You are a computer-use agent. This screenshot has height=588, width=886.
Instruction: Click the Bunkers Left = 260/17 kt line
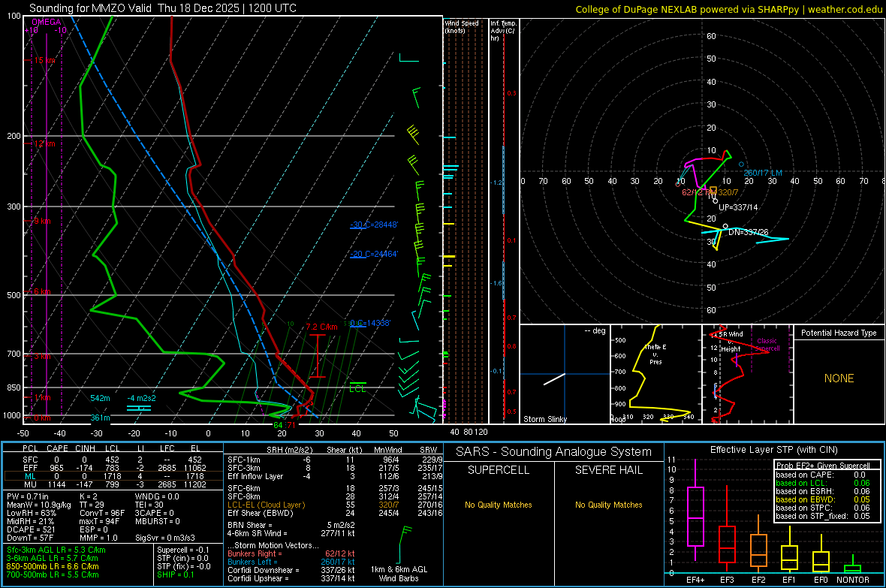pos(291,562)
